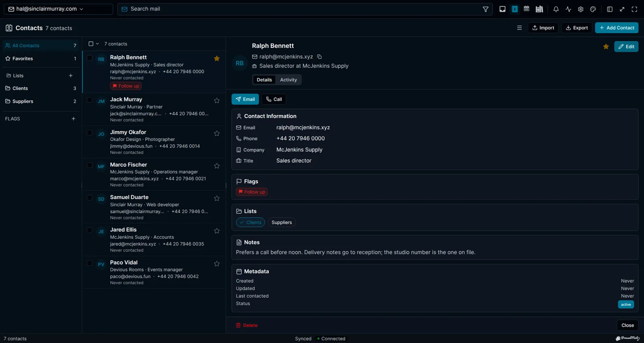644x343 pixels.
Task: Select Marco Fischer's checkbox
Action: (x=90, y=165)
